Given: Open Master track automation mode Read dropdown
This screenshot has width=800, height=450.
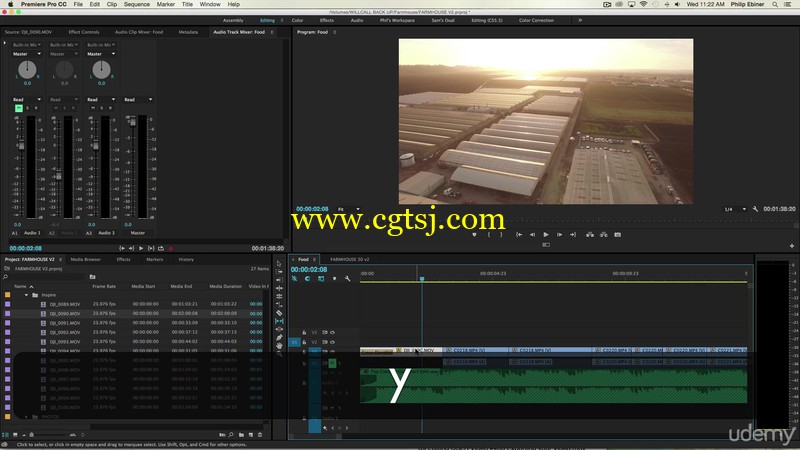Looking at the screenshot, I should pyautogui.click(x=138, y=99).
